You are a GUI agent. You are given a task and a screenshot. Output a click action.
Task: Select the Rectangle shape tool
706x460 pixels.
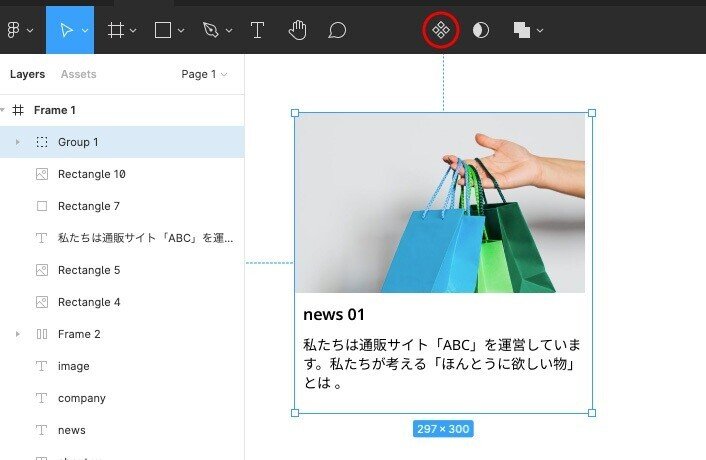(x=163, y=30)
